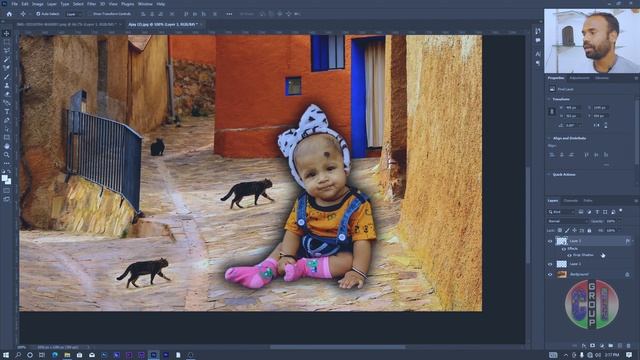Toggle the layer filtering on/off switch
Viewport: 640px width, 360px height.
pos(621,211)
